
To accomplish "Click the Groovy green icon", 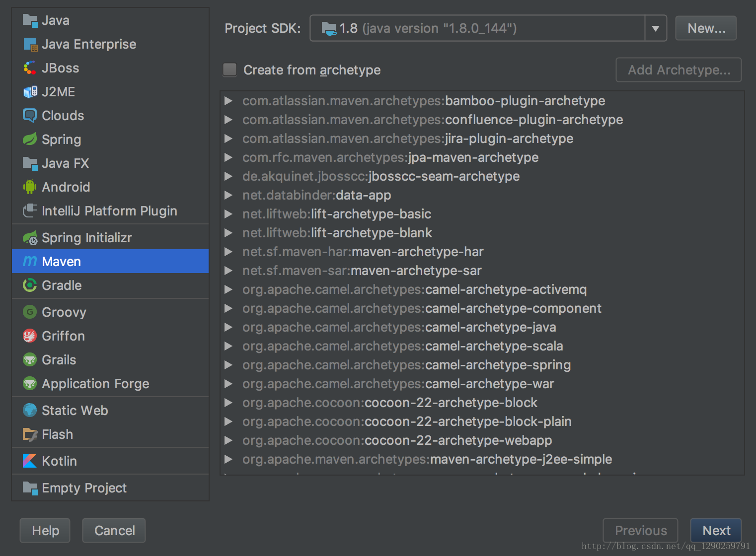I will [x=30, y=312].
